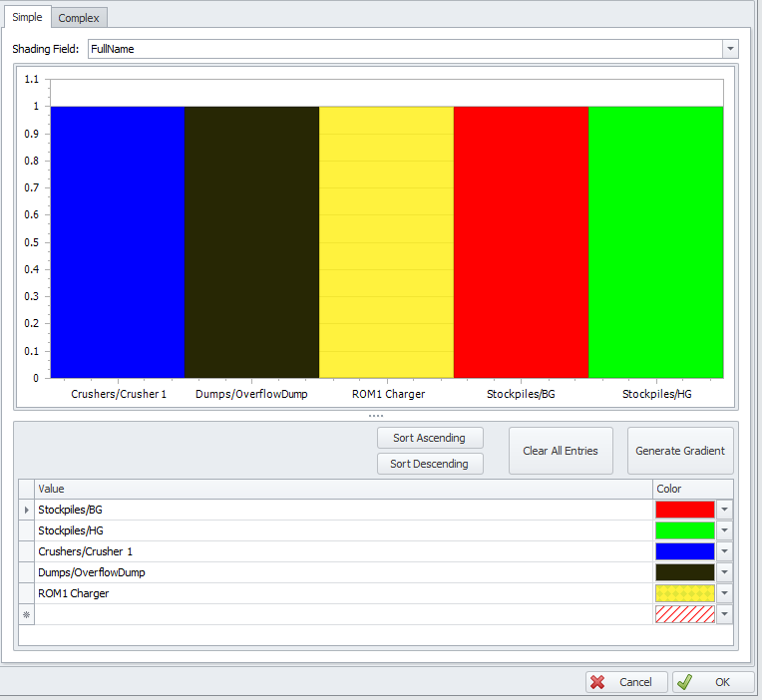Confirm with the OK button

(713, 682)
